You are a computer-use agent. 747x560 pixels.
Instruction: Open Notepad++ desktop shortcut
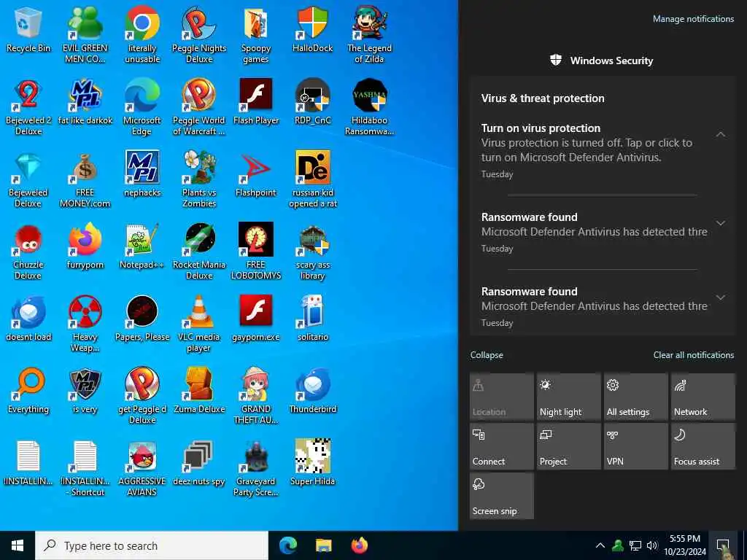tap(142, 246)
